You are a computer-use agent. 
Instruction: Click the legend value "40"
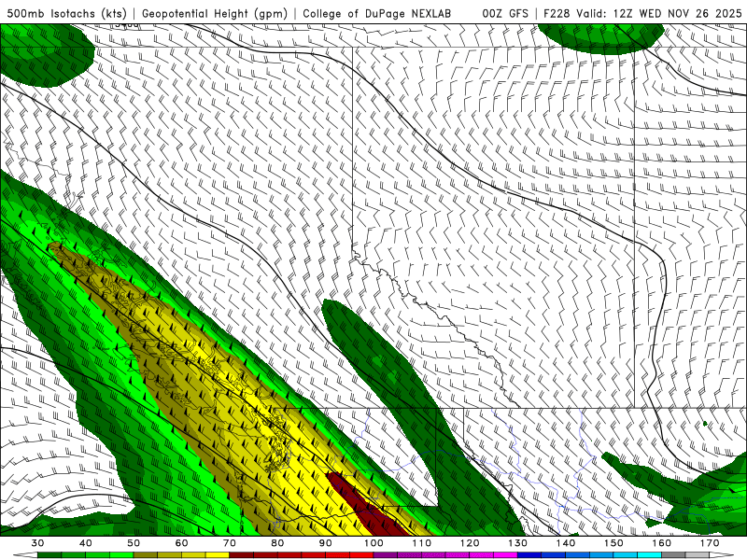click(86, 543)
